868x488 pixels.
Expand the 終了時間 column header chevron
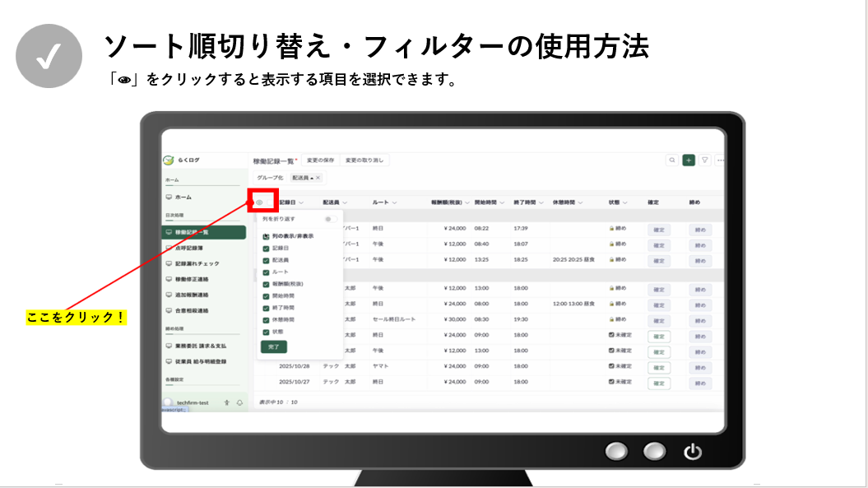(x=541, y=202)
